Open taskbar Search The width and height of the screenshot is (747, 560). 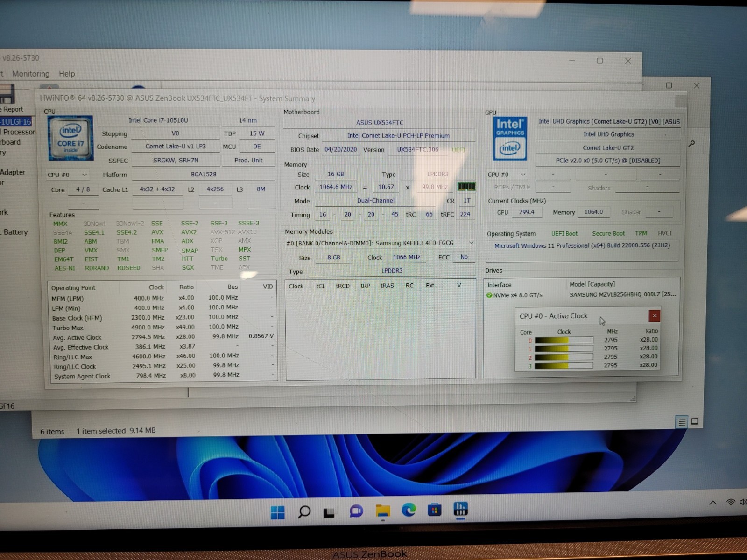pyautogui.click(x=304, y=512)
